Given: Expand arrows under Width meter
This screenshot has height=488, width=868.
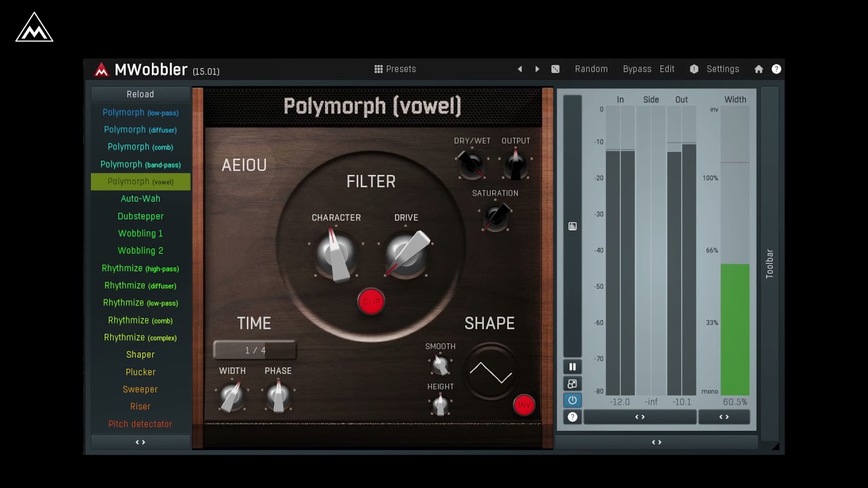Looking at the screenshot, I should (x=724, y=417).
